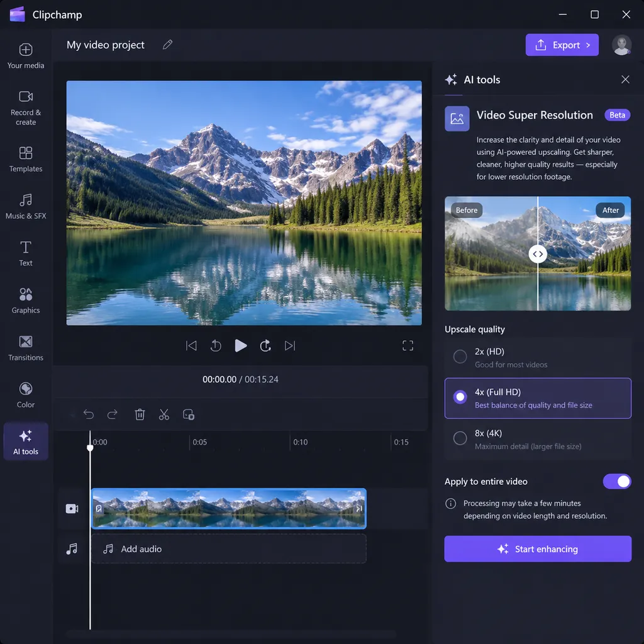This screenshot has width=644, height=644.
Task: Maximize the Clipchamp window
Action: click(x=594, y=14)
